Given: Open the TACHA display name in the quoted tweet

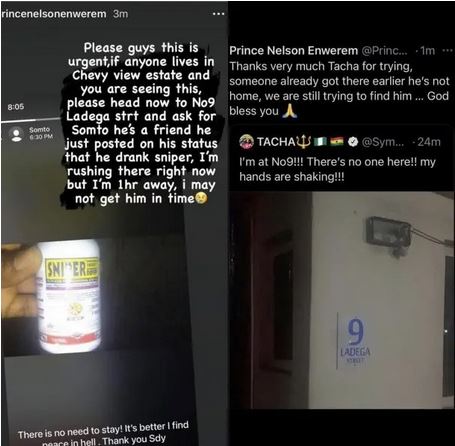Looking at the screenshot, I should coord(275,142).
